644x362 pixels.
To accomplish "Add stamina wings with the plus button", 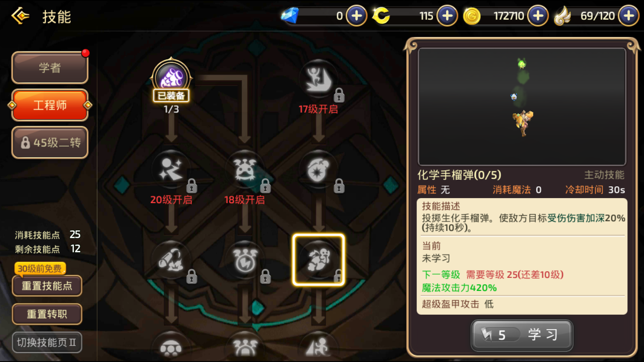I will point(629,16).
